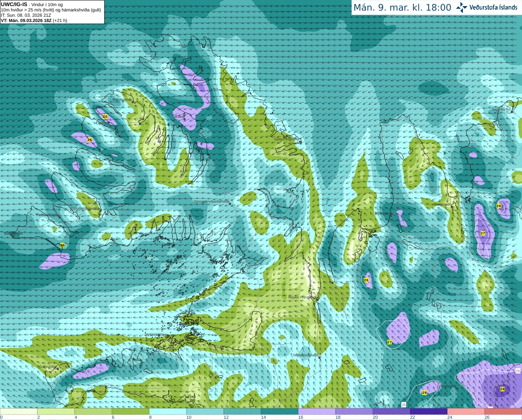The image size is (522, 420).
Task: Select the Æðey station label
Action: click(x=179, y=117)
